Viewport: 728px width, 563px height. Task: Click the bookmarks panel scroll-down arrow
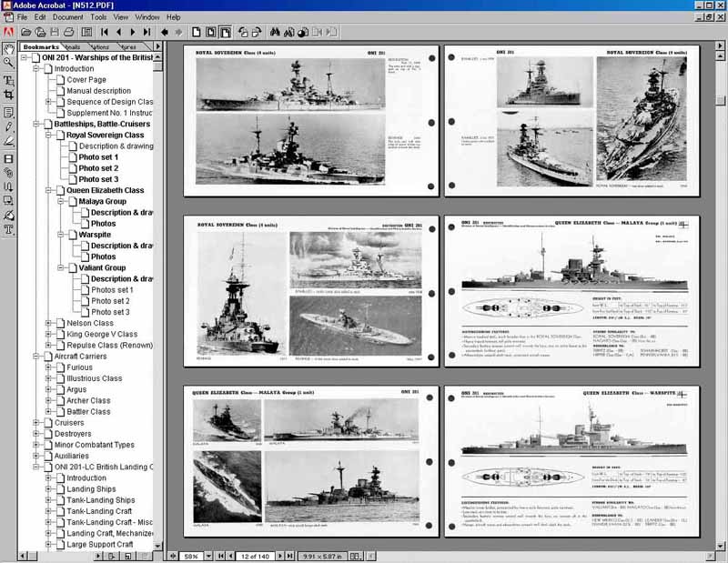point(157,546)
